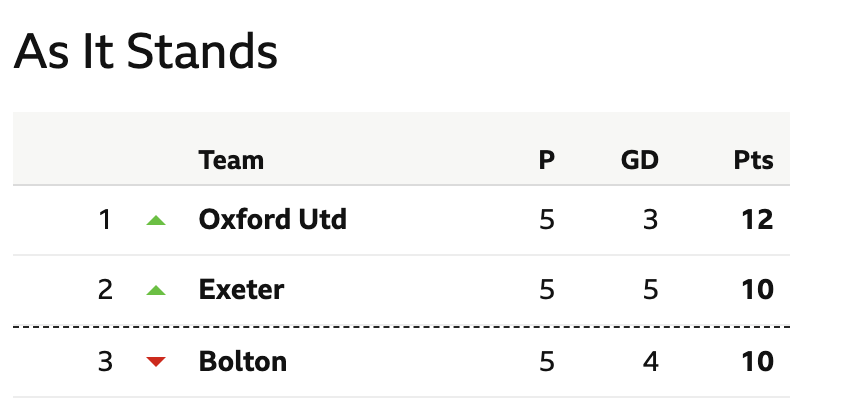Click position number 2 in the table

point(105,289)
